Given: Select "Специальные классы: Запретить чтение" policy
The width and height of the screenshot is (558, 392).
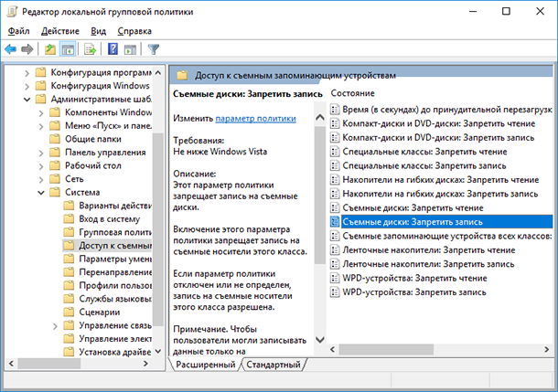Looking at the screenshot, I should click(424, 152).
